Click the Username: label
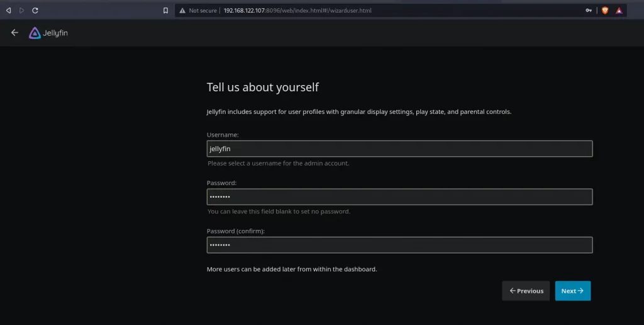This screenshot has height=325, width=644. click(223, 135)
